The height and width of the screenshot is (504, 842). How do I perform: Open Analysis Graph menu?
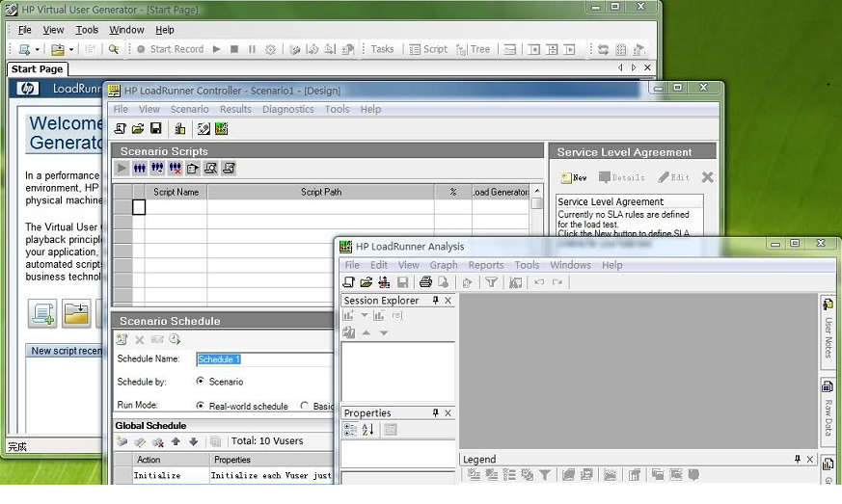pos(444,265)
